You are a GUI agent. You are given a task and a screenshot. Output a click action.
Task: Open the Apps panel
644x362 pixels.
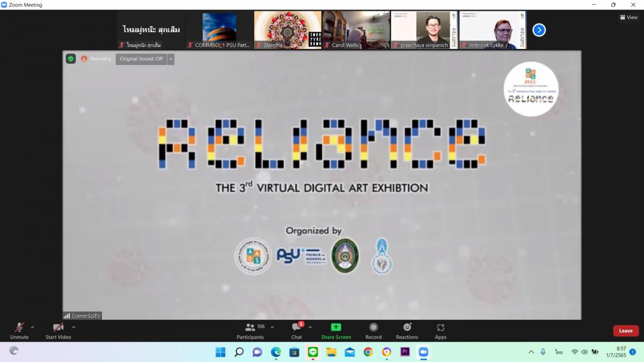coord(441,330)
